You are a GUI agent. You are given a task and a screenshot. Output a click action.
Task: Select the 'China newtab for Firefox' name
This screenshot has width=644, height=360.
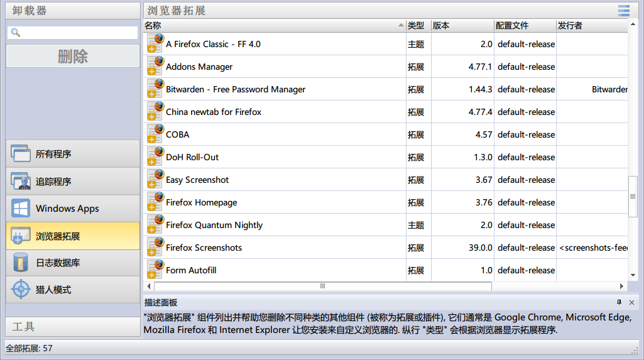click(214, 112)
